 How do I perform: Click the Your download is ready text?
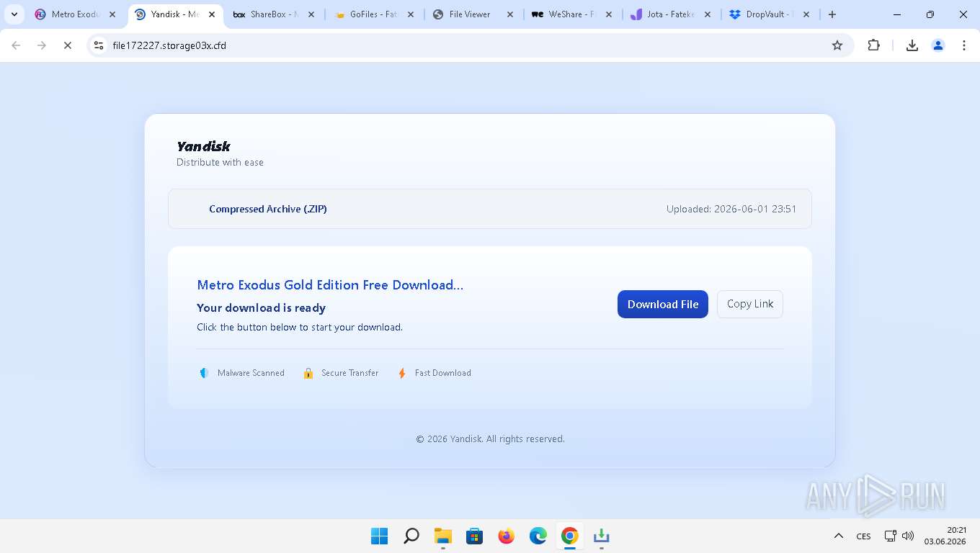click(261, 307)
